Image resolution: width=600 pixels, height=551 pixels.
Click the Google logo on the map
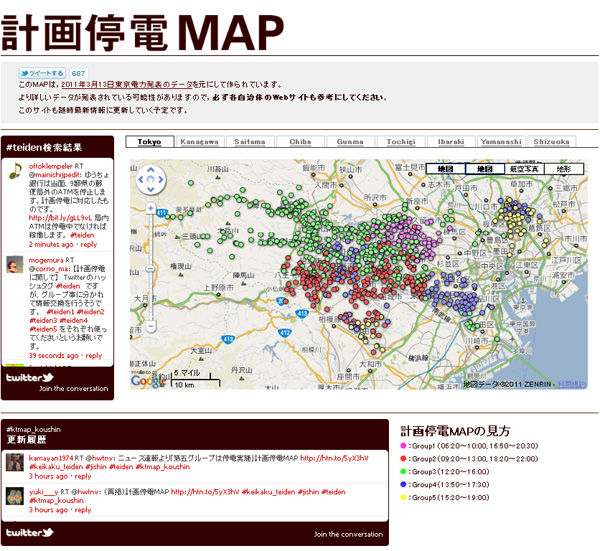pyautogui.click(x=148, y=380)
